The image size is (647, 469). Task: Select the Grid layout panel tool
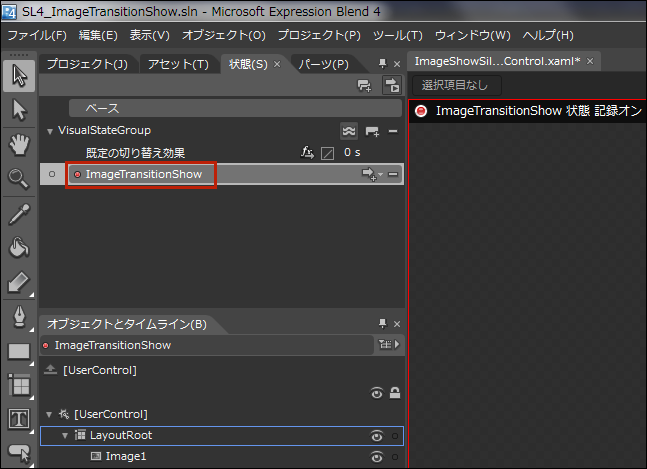[x=19, y=385]
